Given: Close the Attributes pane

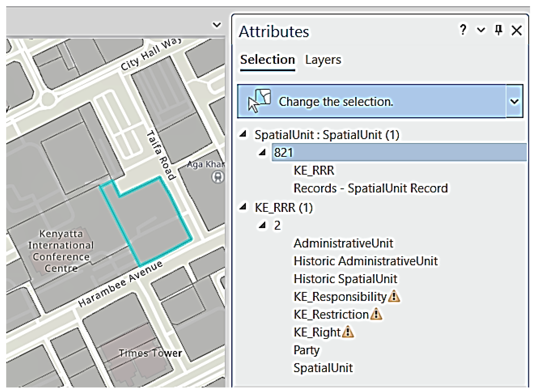Looking at the screenshot, I should tap(517, 31).
